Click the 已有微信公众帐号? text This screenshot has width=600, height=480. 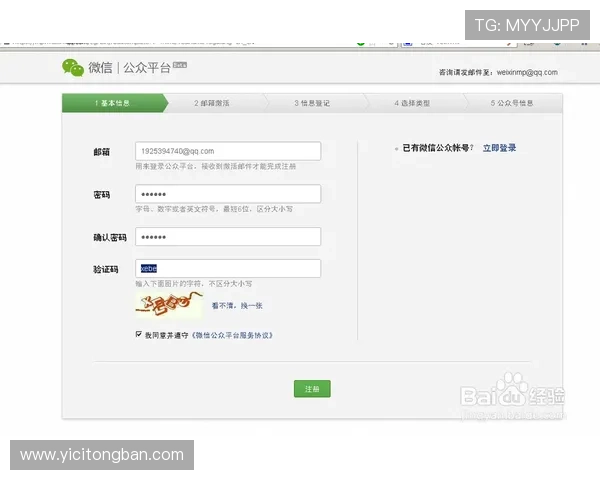tap(438, 148)
